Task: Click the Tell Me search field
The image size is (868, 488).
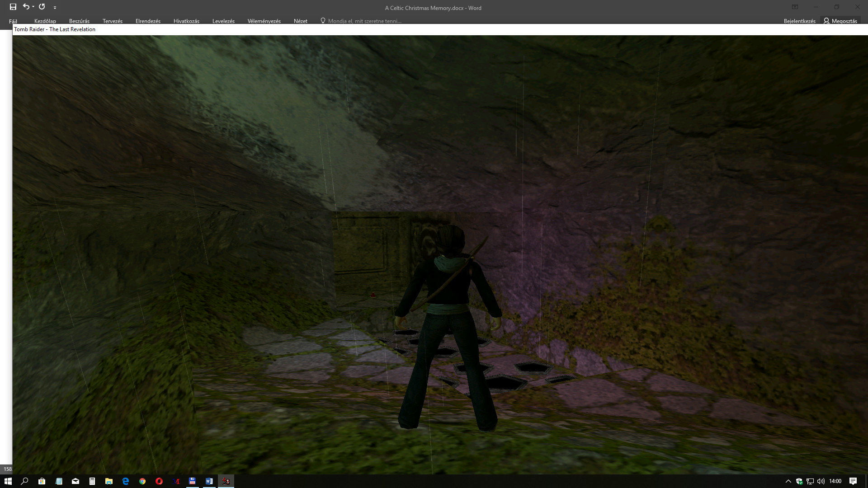Action: (364, 21)
